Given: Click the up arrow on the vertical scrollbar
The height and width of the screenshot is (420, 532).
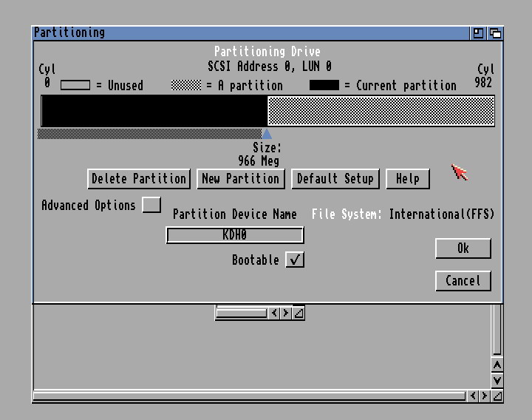Looking at the screenshot, I should (x=497, y=365).
